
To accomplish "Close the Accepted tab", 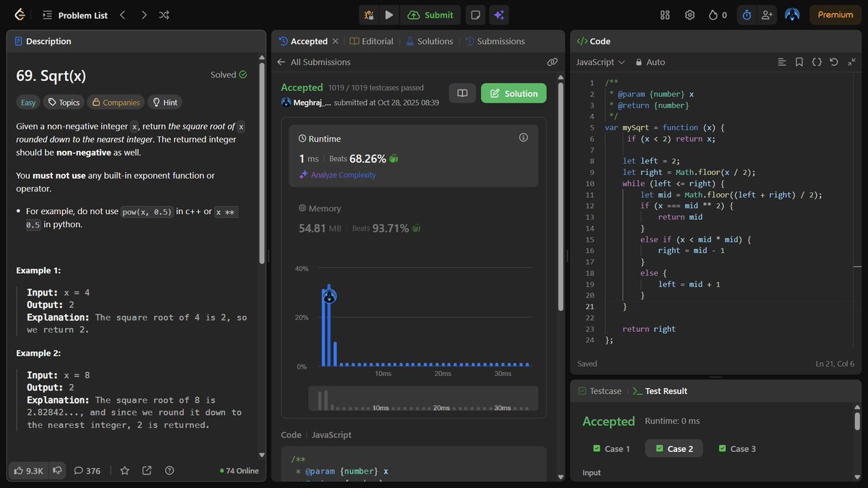I will (335, 41).
